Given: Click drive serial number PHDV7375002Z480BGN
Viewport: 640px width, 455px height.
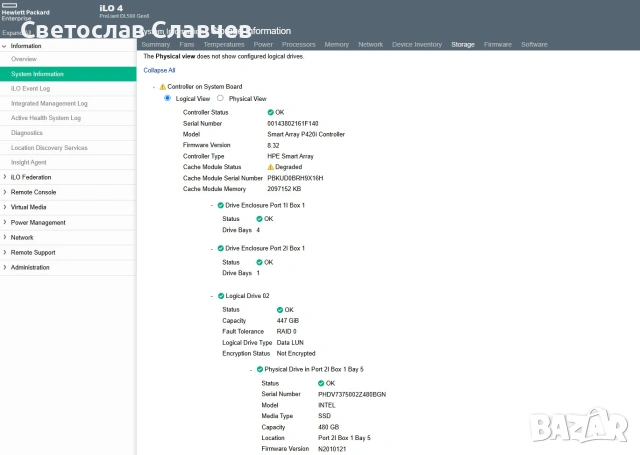Looking at the screenshot, I should click(x=352, y=395).
